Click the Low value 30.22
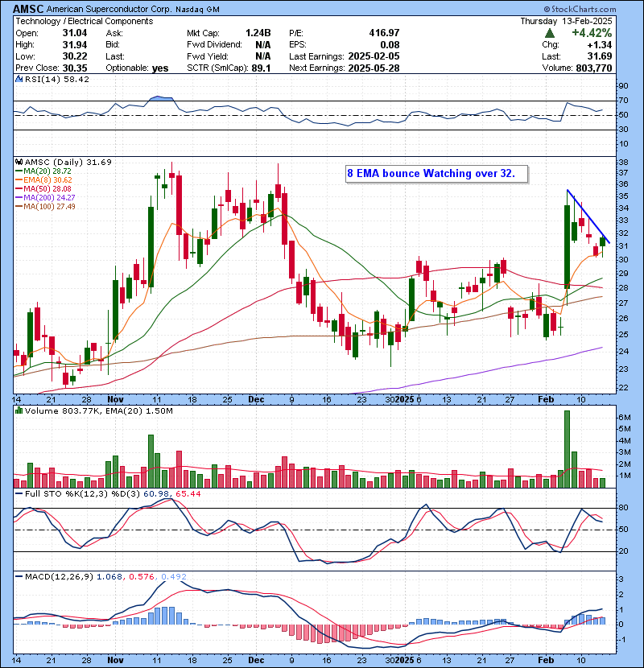This screenshot has height=668, width=644. tap(75, 56)
